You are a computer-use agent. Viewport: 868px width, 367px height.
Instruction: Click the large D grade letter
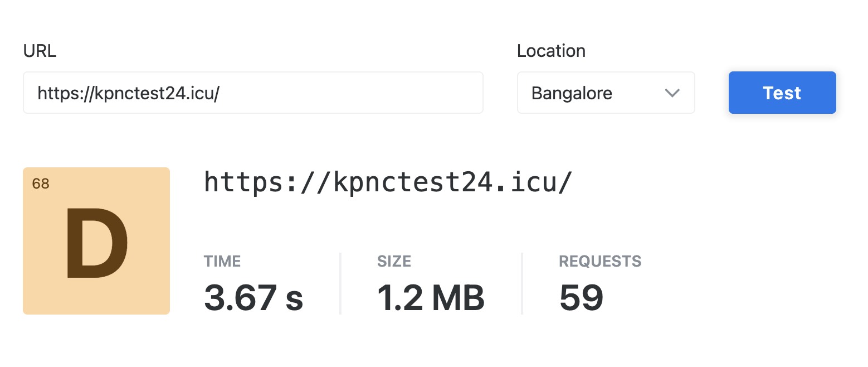(x=96, y=243)
